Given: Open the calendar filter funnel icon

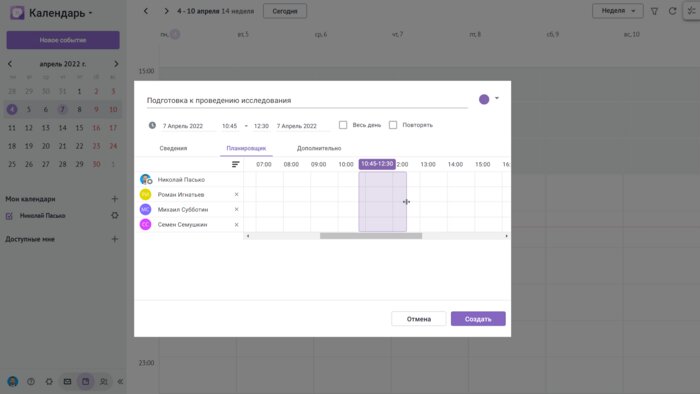Looking at the screenshot, I should point(654,11).
